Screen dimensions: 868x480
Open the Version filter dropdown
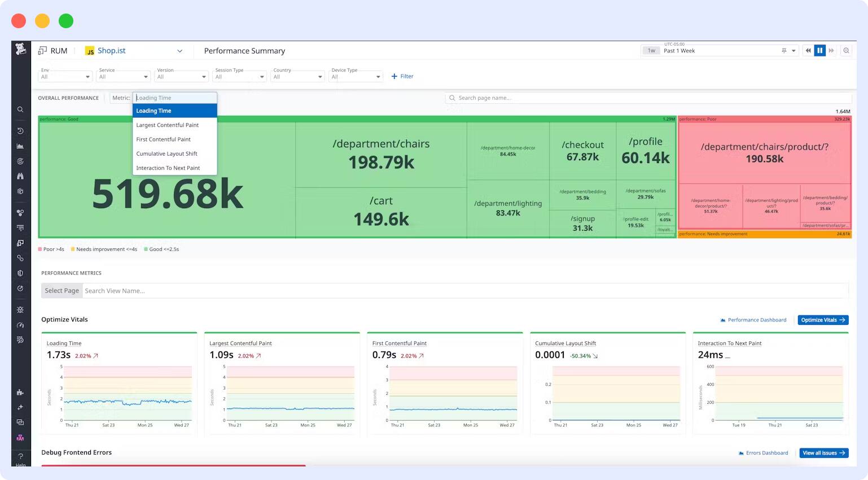(x=181, y=77)
